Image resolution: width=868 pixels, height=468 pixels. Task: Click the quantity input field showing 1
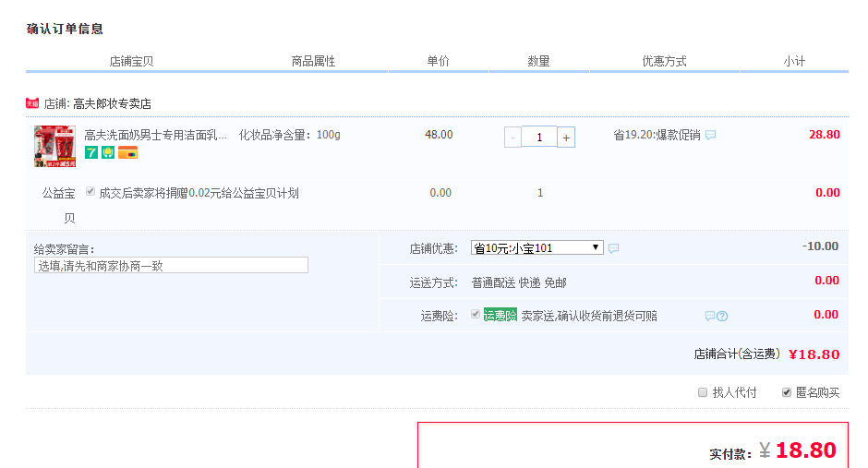pyautogui.click(x=539, y=138)
